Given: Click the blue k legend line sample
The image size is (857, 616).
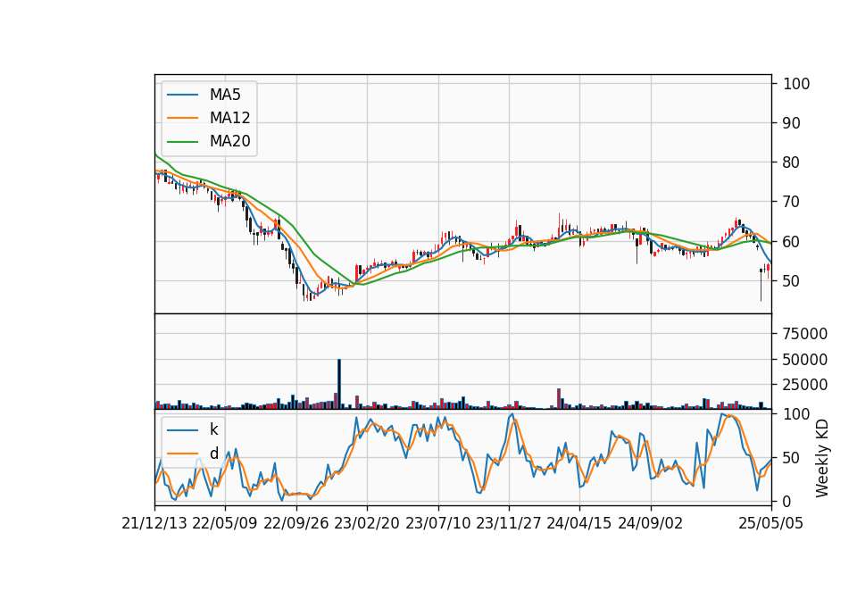Looking at the screenshot, I should pyautogui.click(x=182, y=430).
